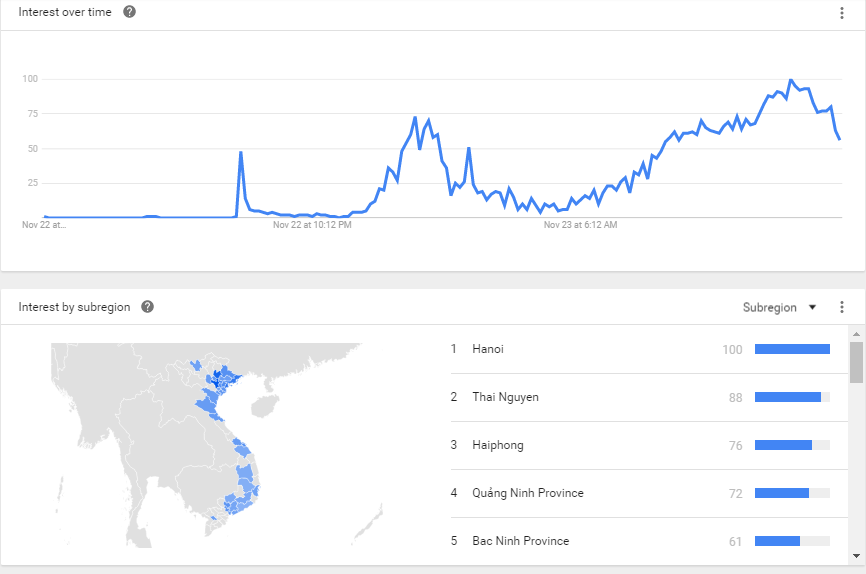Open the Haiphong subregion row
Viewport: 866px width, 574px height.
(498, 445)
